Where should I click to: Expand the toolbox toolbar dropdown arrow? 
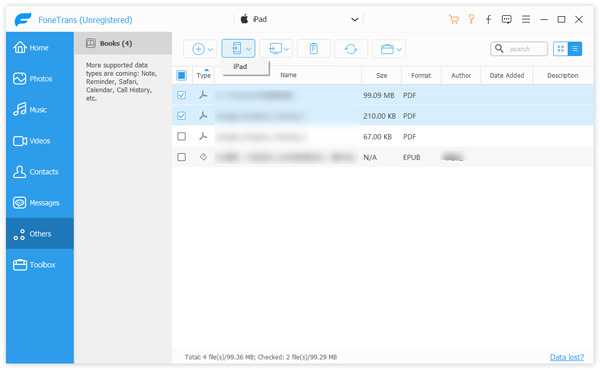399,49
